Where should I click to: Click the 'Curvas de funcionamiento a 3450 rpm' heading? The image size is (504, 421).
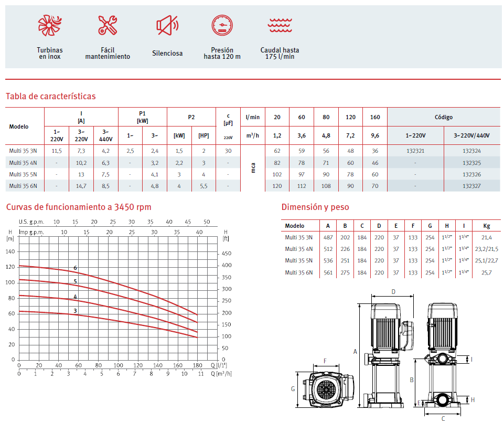point(79,207)
